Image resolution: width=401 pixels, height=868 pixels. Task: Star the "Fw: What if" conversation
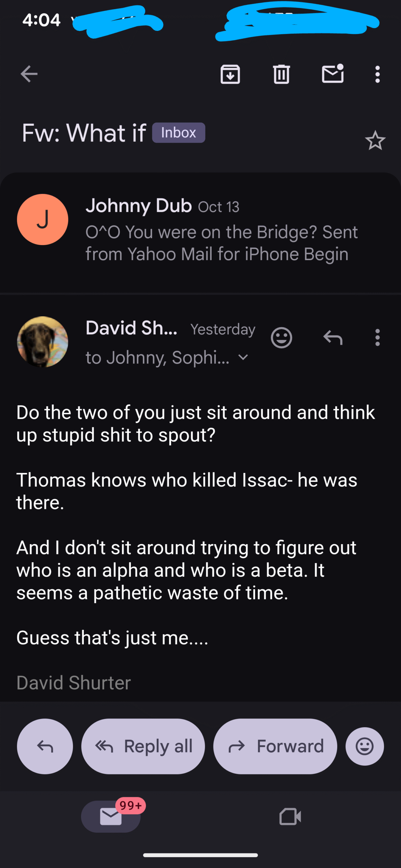click(375, 141)
